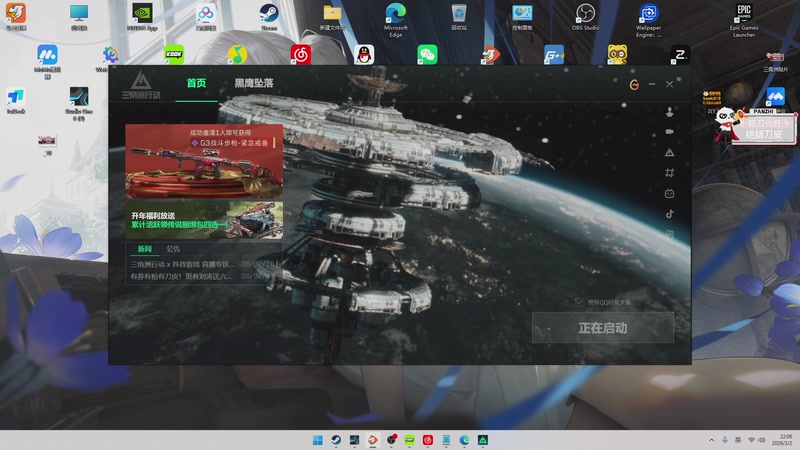Screen dimensions: 800x450
Task: Open the yellow raccoon desktop icon
Action: point(617,55)
